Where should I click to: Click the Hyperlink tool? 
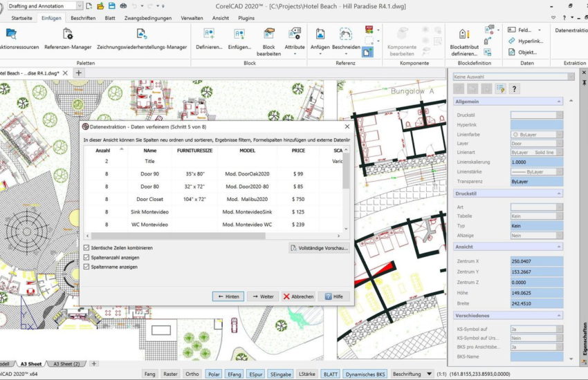click(x=526, y=41)
